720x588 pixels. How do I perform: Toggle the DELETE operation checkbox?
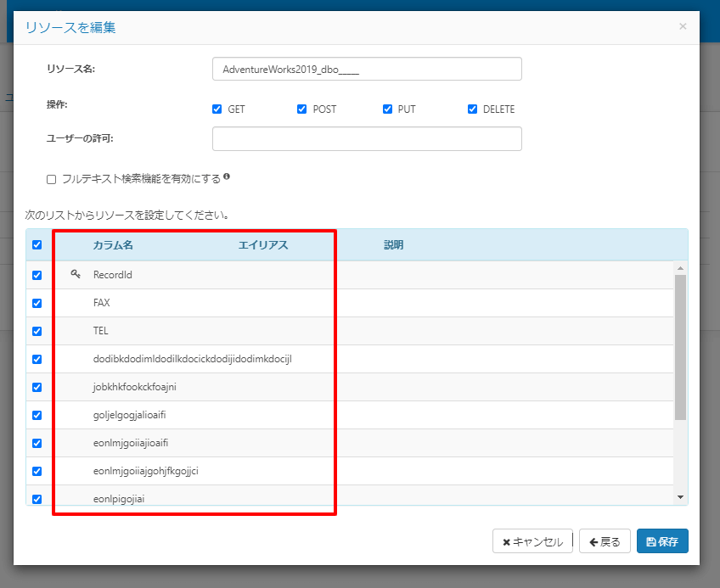[x=472, y=109]
